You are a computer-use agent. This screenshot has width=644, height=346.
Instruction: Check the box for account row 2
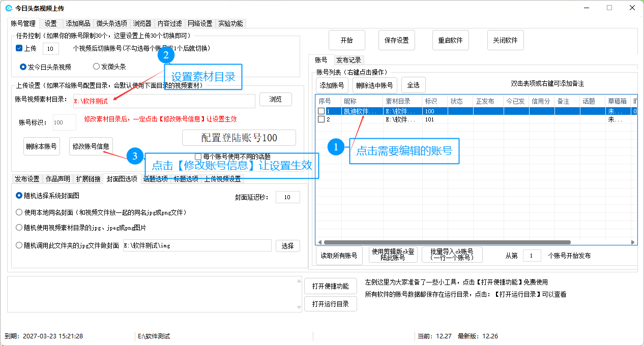(x=321, y=119)
